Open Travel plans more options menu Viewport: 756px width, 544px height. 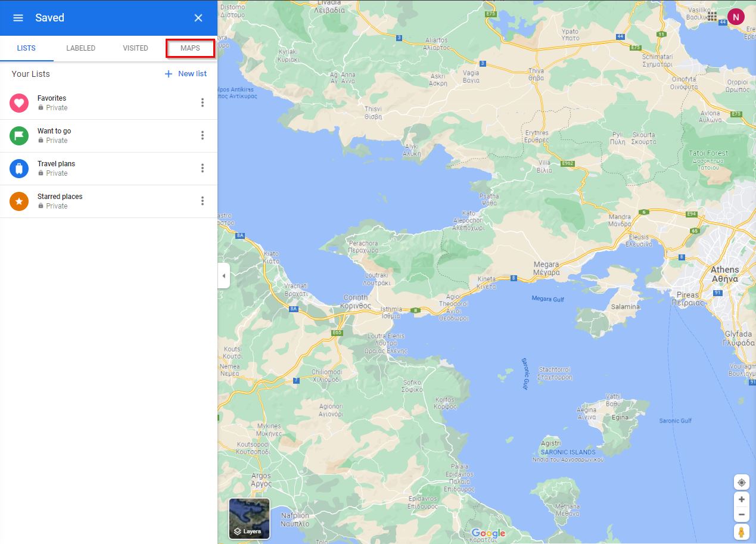[203, 168]
